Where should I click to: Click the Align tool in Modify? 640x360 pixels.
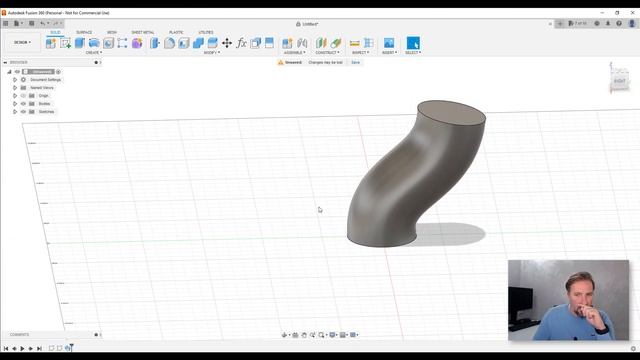click(256, 43)
